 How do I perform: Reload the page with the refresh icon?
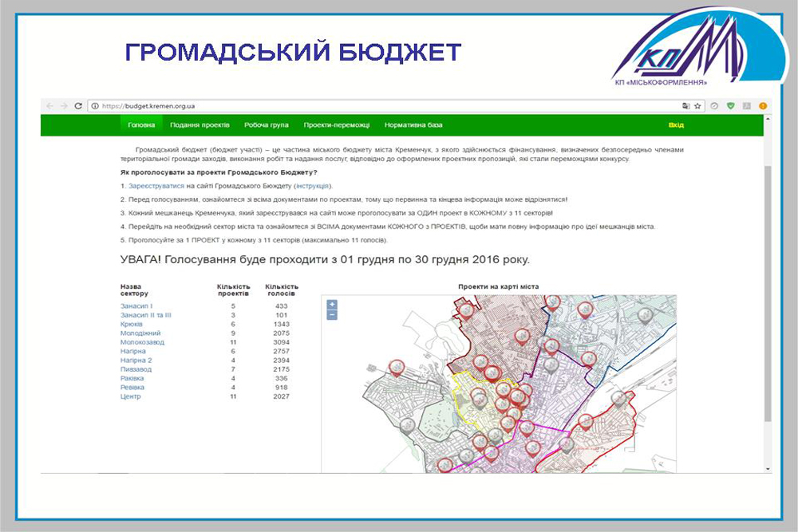[78, 105]
